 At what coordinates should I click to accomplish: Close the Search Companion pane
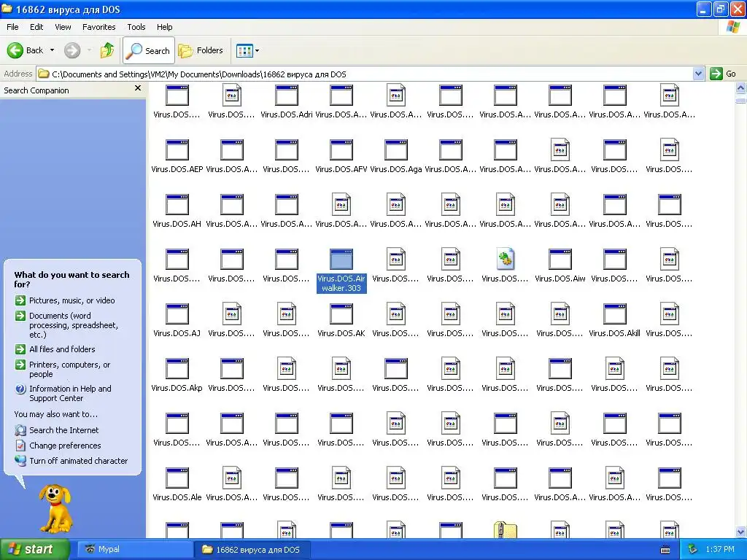coord(138,88)
